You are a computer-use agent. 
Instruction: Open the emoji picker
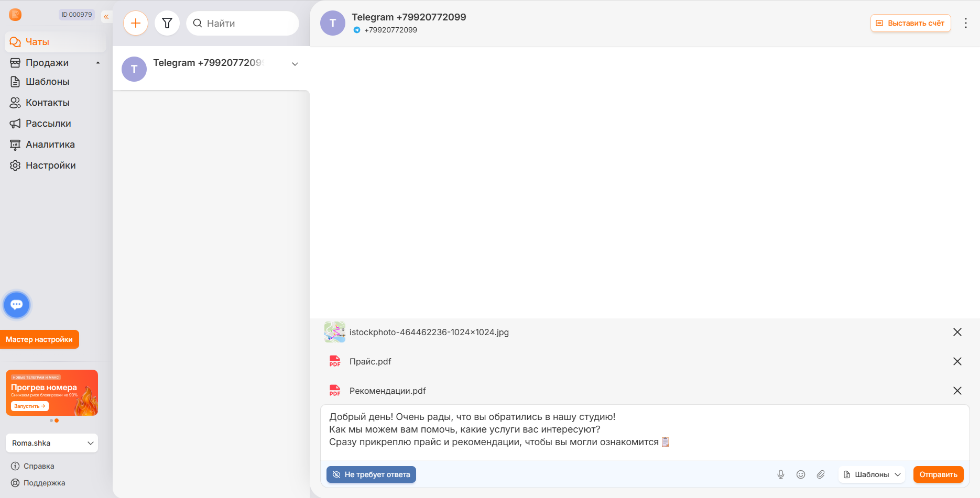pos(801,474)
